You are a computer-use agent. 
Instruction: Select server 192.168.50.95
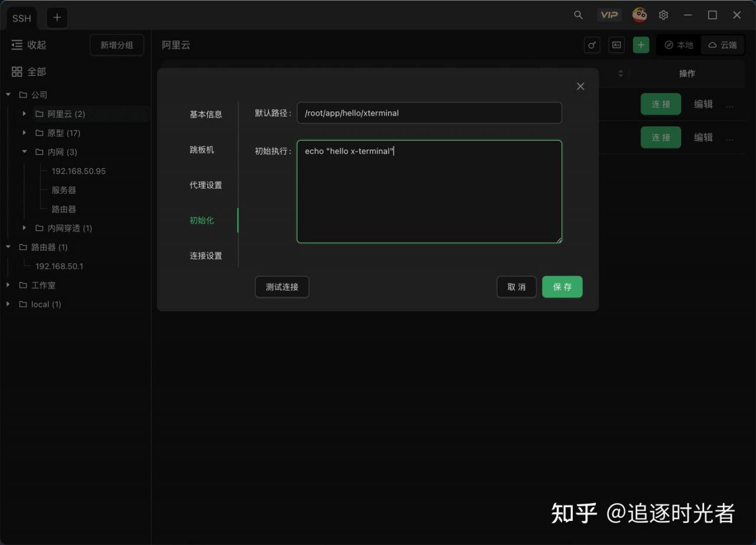pyautogui.click(x=79, y=171)
